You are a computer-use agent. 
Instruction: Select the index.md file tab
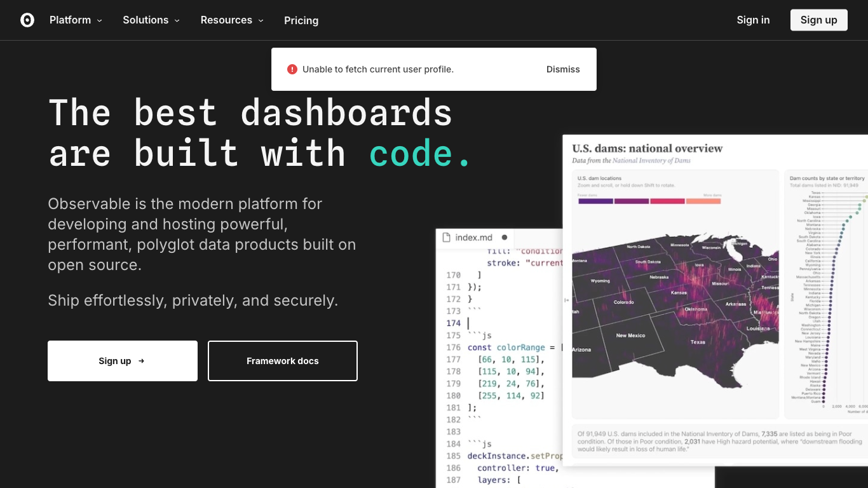pyautogui.click(x=474, y=238)
